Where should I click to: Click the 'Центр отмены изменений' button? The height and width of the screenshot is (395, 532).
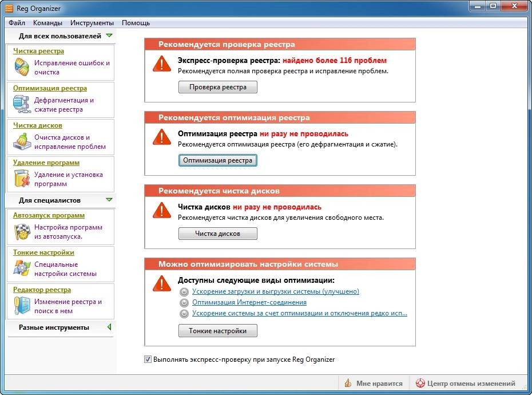(466, 383)
